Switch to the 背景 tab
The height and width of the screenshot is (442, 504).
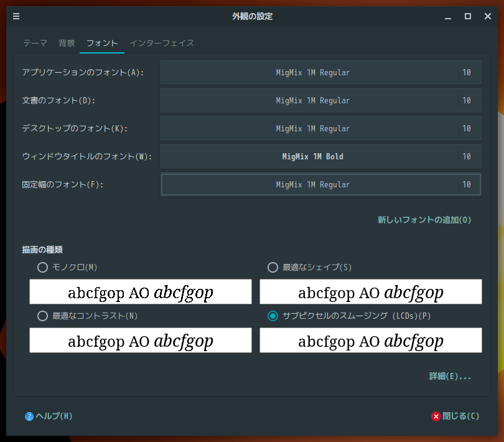tap(67, 43)
